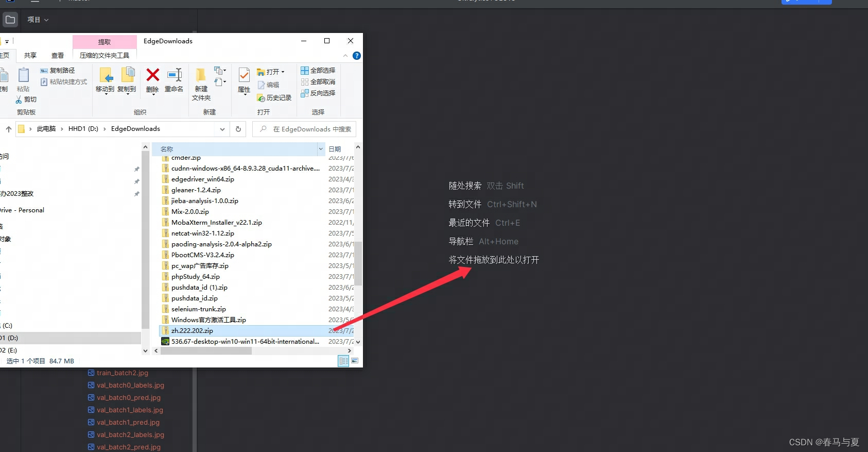Select the Personal OneDrive entry in the sidebar
This screenshot has height=452, width=868.
pyautogui.click(x=22, y=210)
